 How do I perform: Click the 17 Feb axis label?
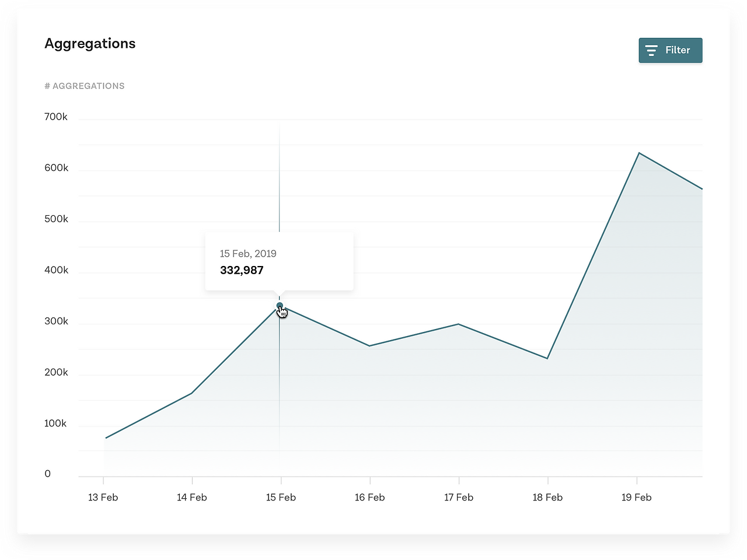tap(459, 498)
